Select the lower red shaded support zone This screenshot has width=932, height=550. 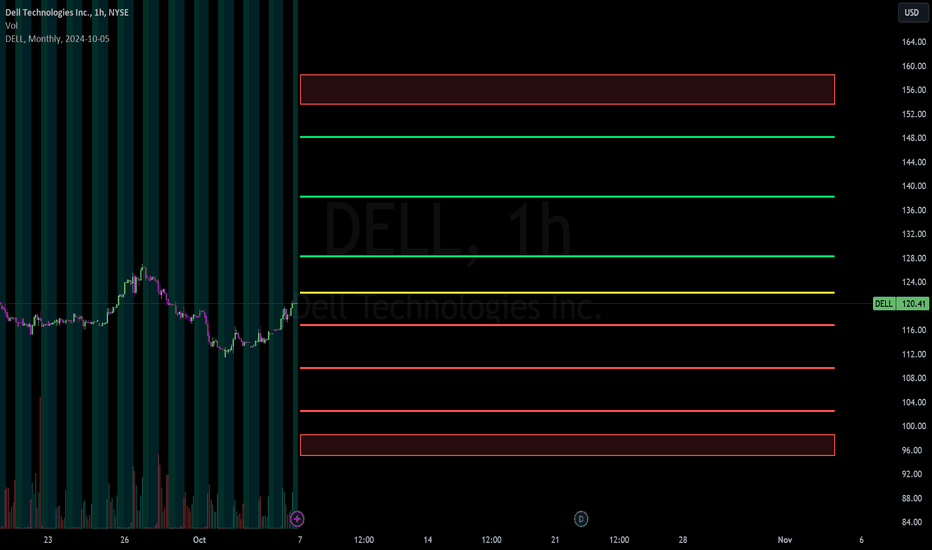point(567,445)
